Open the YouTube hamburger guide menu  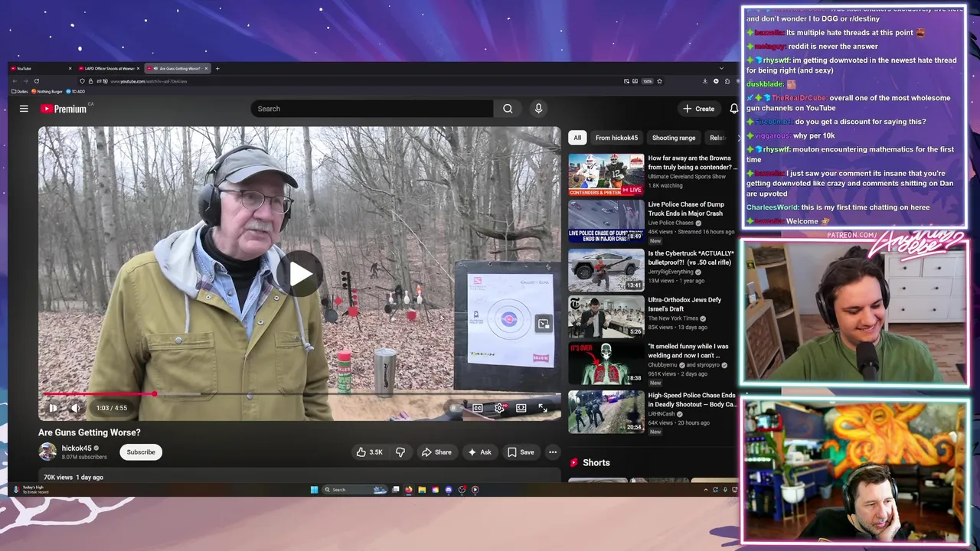point(24,109)
